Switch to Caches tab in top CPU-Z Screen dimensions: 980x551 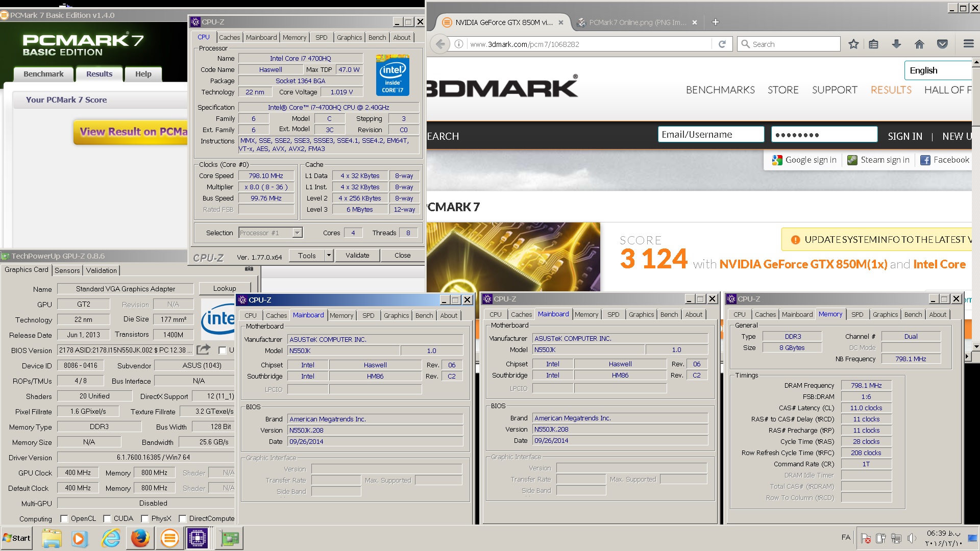[229, 37]
